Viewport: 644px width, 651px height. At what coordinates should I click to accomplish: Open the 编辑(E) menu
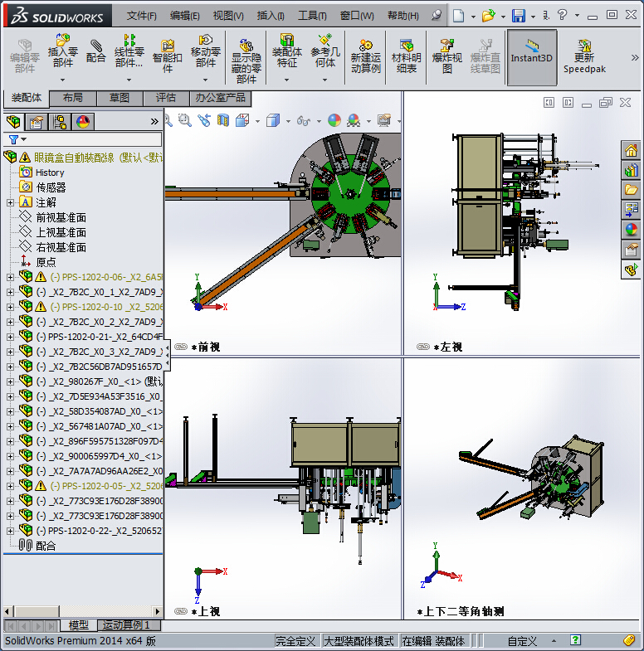(184, 16)
